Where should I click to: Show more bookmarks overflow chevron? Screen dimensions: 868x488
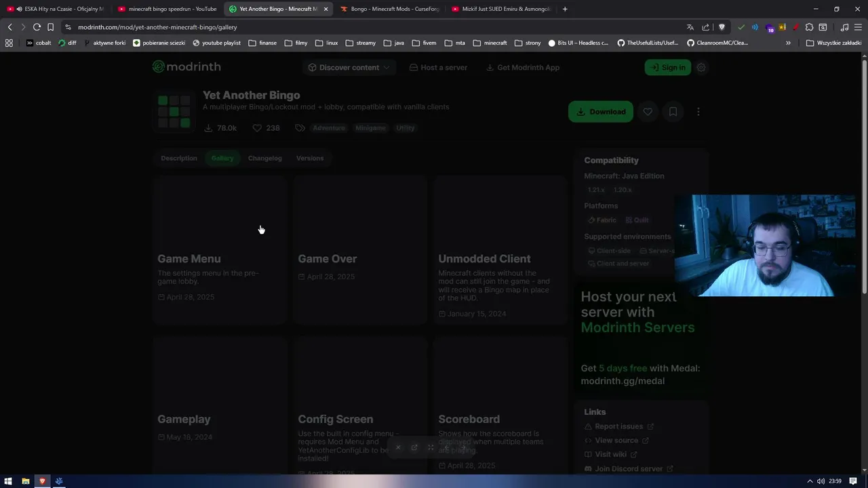(788, 43)
